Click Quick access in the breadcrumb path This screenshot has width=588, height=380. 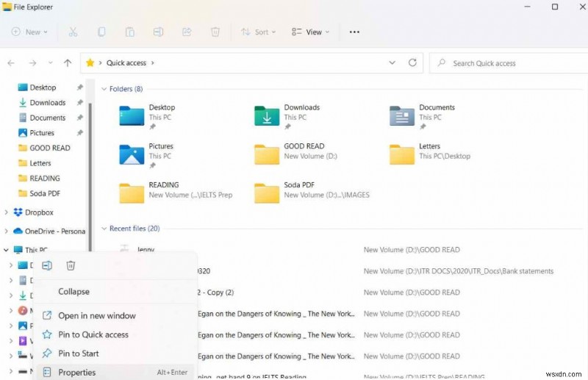coord(126,63)
